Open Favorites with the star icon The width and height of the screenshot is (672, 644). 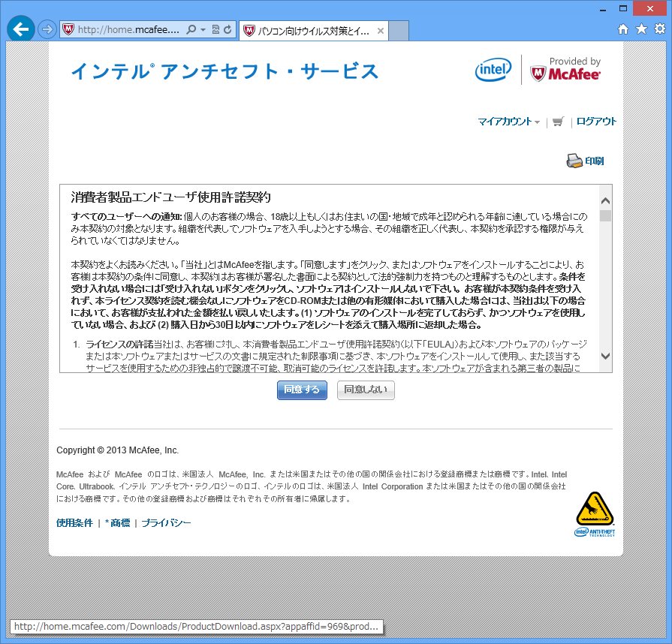(641, 29)
